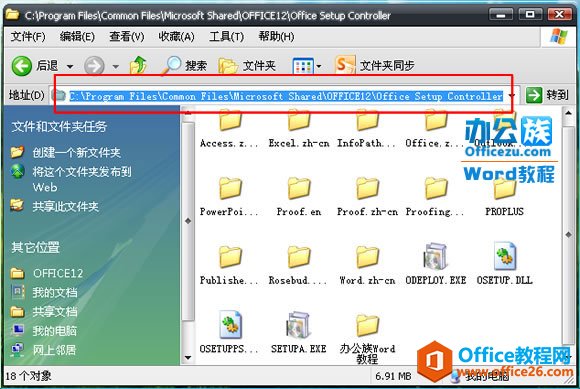Go to 我的电脑 location

coord(55,331)
